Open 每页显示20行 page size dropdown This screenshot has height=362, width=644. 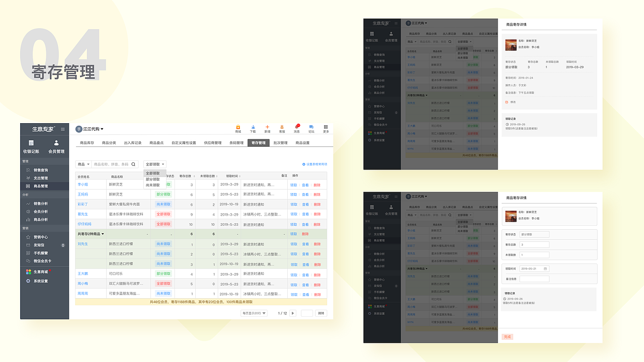(x=254, y=313)
